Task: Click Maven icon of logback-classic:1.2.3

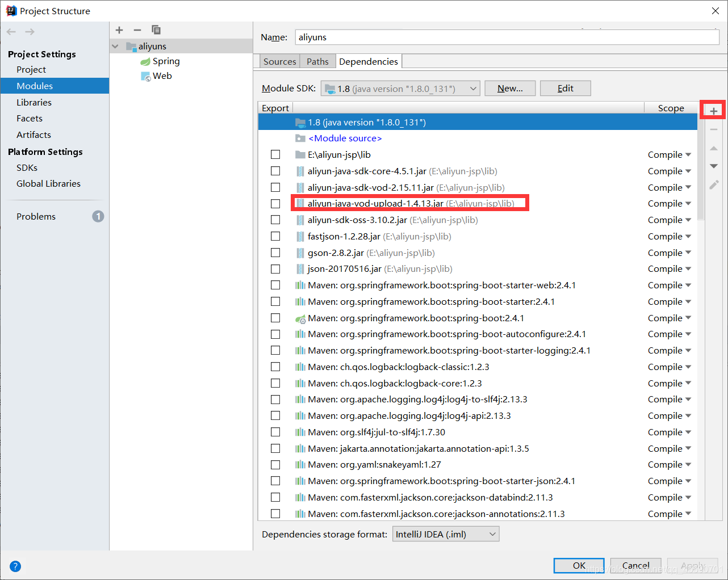Action: pyautogui.click(x=300, y=367)
